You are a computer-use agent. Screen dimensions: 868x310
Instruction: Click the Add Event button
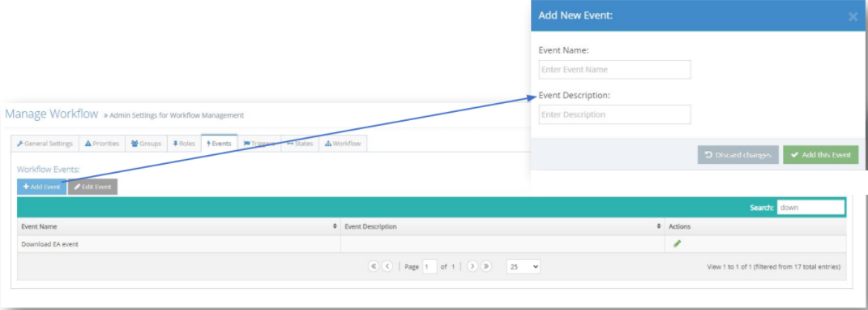(x=41, y=187)
